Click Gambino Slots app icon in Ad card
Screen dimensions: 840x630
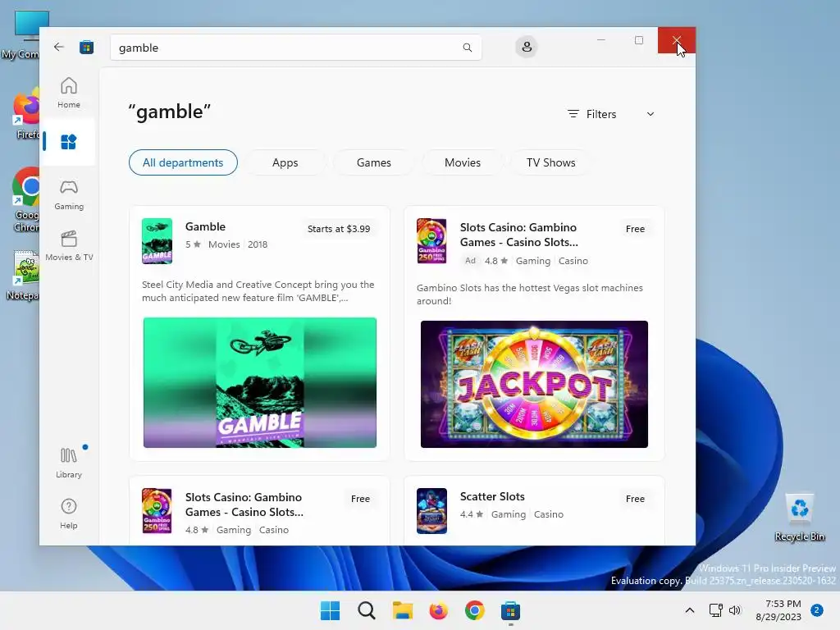point(431,241)
